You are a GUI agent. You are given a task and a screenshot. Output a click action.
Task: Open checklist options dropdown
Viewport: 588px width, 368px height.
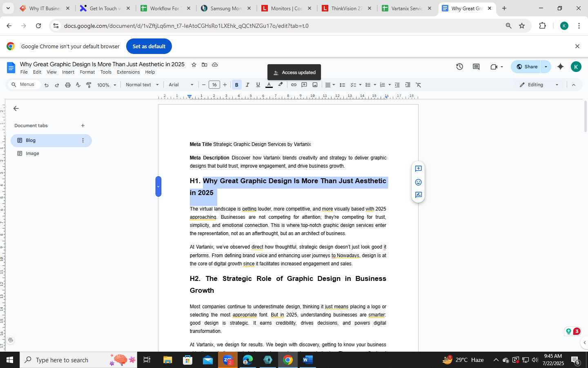pos(356,85)
